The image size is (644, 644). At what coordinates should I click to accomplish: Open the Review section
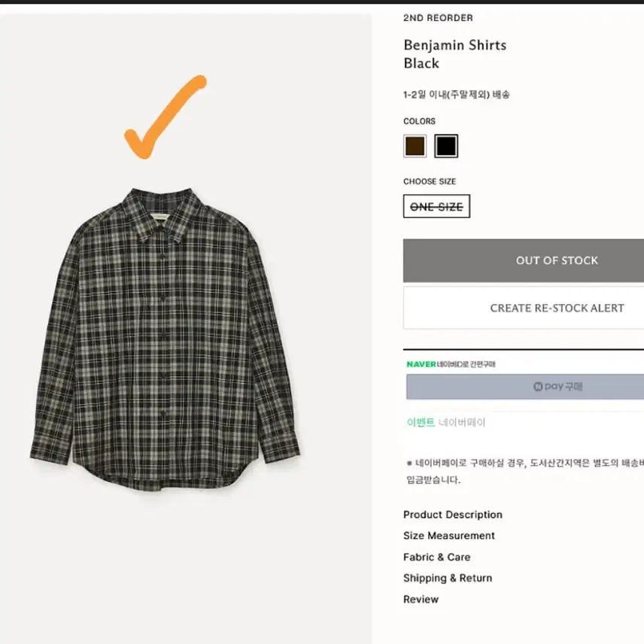click(x=421, y=599)
